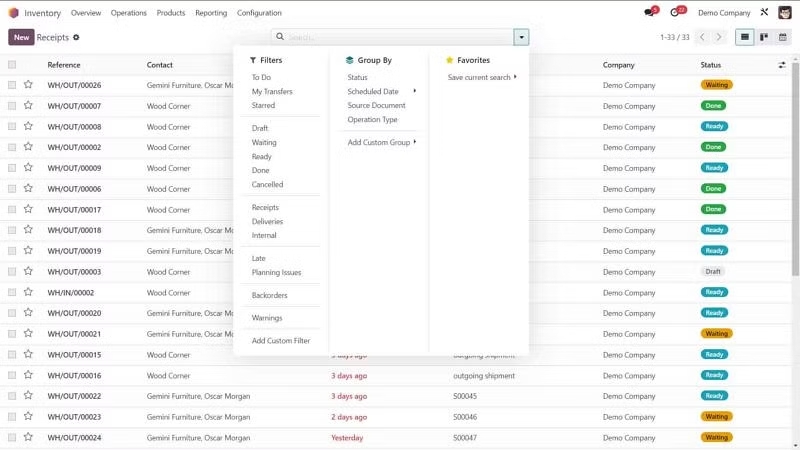This screenshot has width=800, height=450.
Task: Apply the Late filter
Action: [259, 259]
